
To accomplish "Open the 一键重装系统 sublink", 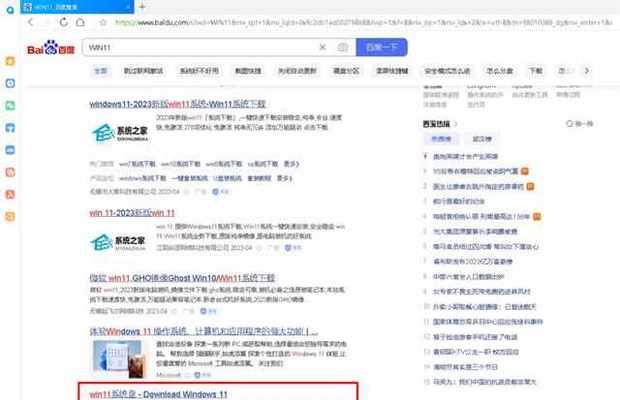I will pos(190,178).
